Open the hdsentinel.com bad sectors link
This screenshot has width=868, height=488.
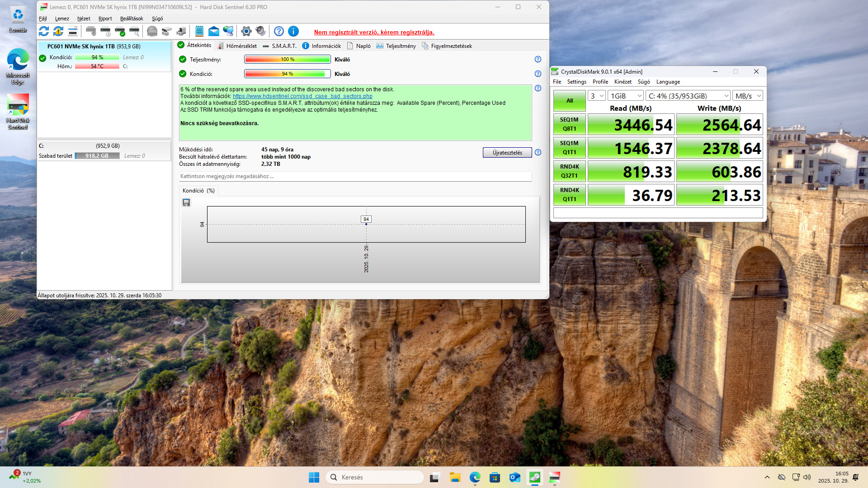pyautogui.click(x=302, y=96)
